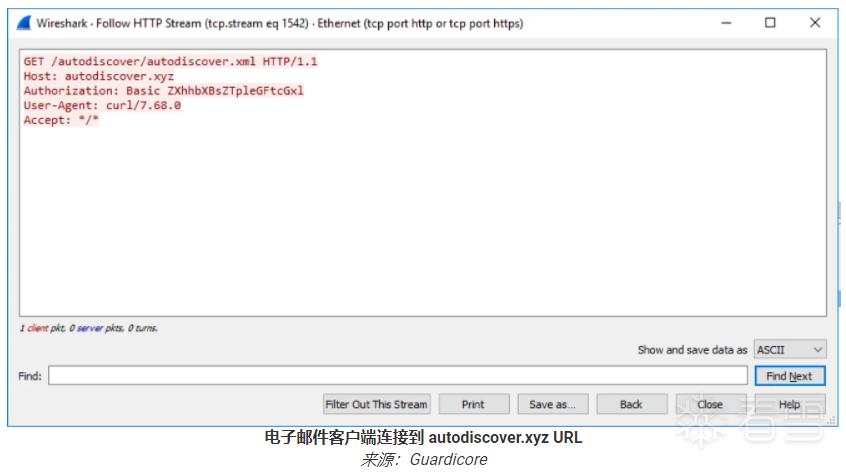Click the autodiscover.xyz URL caption
Viewport: 846px width, 472px height.
coord(424,437)
